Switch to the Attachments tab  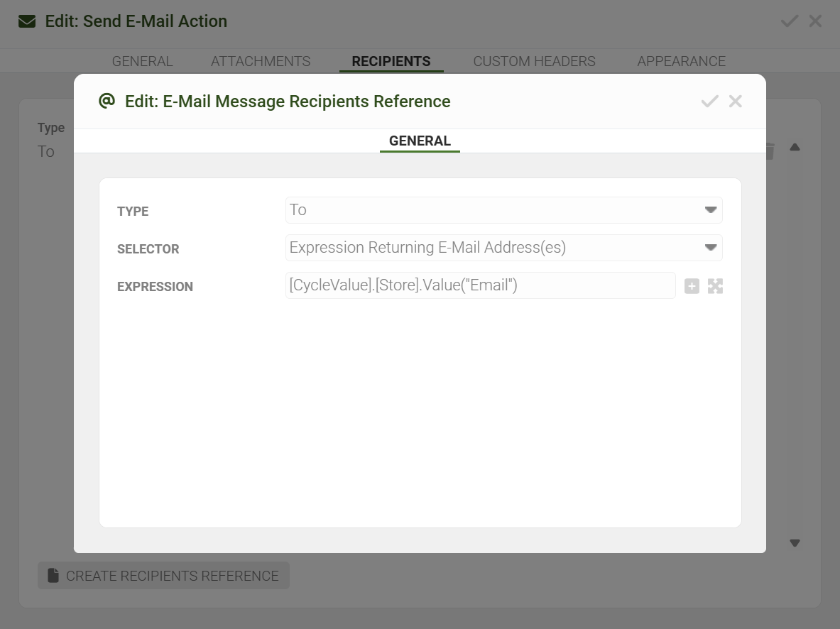(x=261, y=61)
